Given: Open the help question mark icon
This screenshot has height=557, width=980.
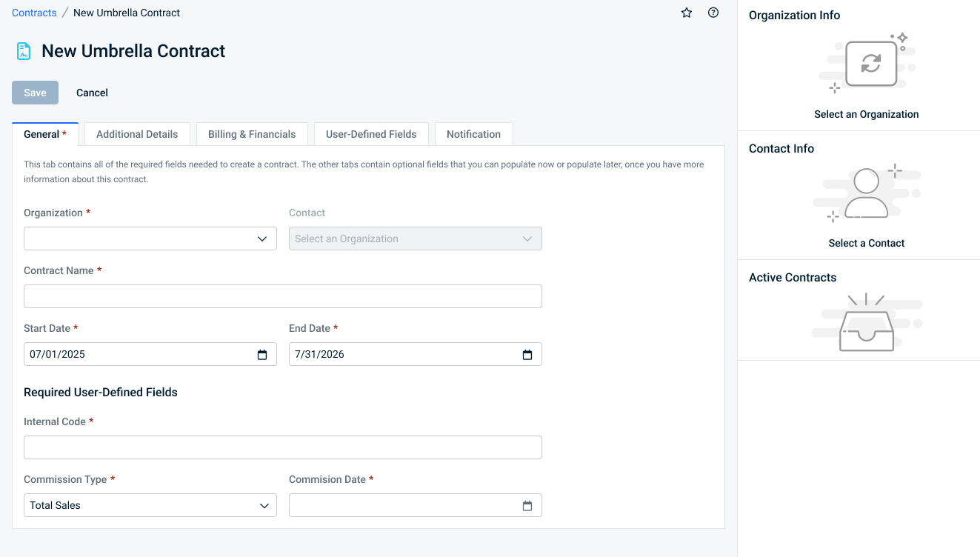Looking at the screenshot, I should 713,13.
